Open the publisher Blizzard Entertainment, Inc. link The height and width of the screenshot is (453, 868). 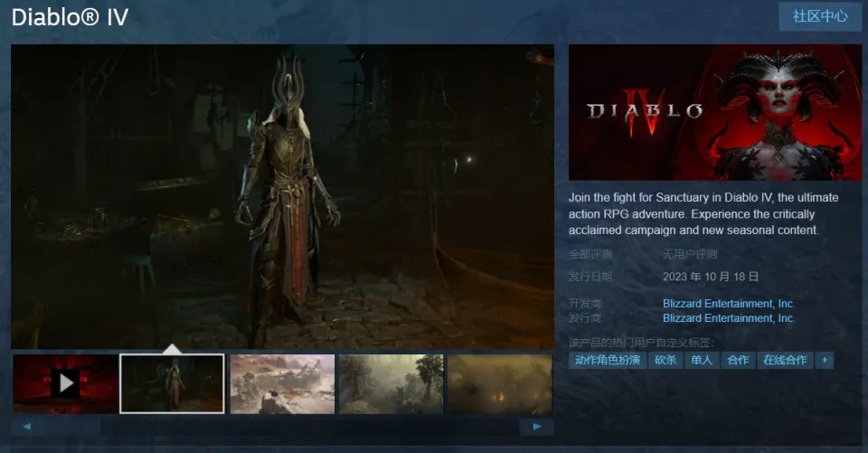point(729,318)
